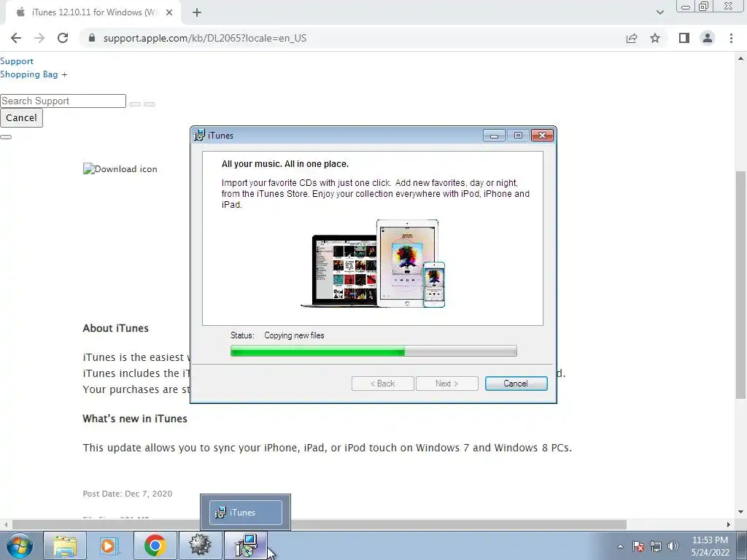Open Windows Explorer from taskbar
The width and height of the screenshot is (747, 560).
click(65, 545)
